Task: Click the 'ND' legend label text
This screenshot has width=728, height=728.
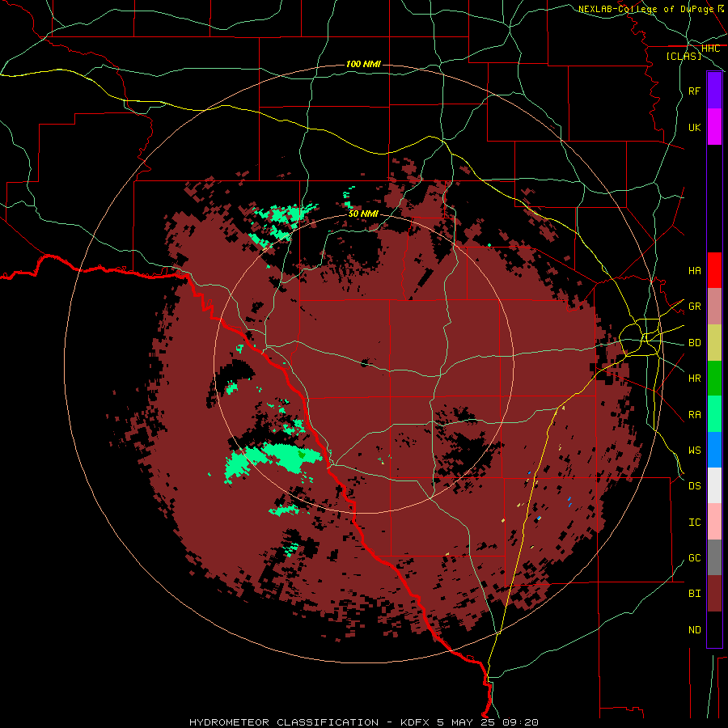Action: pyautogui.click(x=694, y=630)
